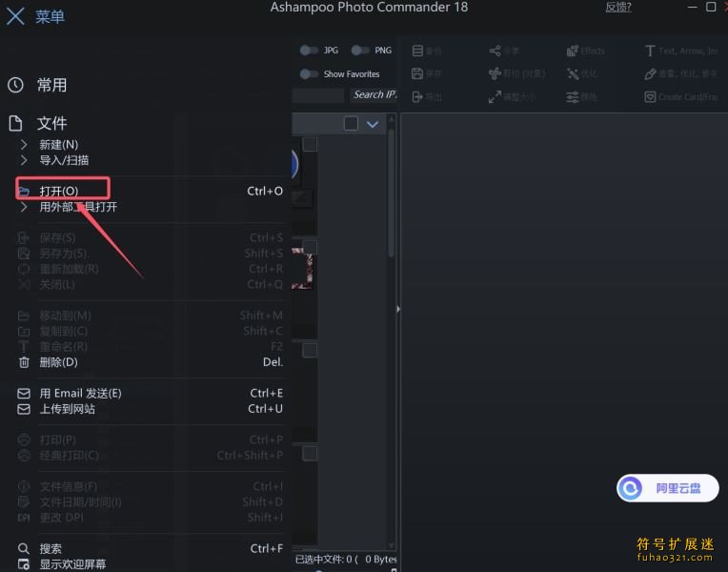The image size is (728, 572).
Task: Choose 重新加载(R) from the menu
Action: click(150, 269)
